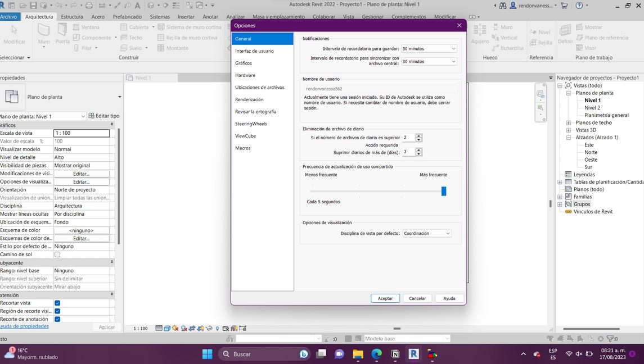644x364 pixels.
Task: Open the Modelo base design option dropdown
Action: 407,339
